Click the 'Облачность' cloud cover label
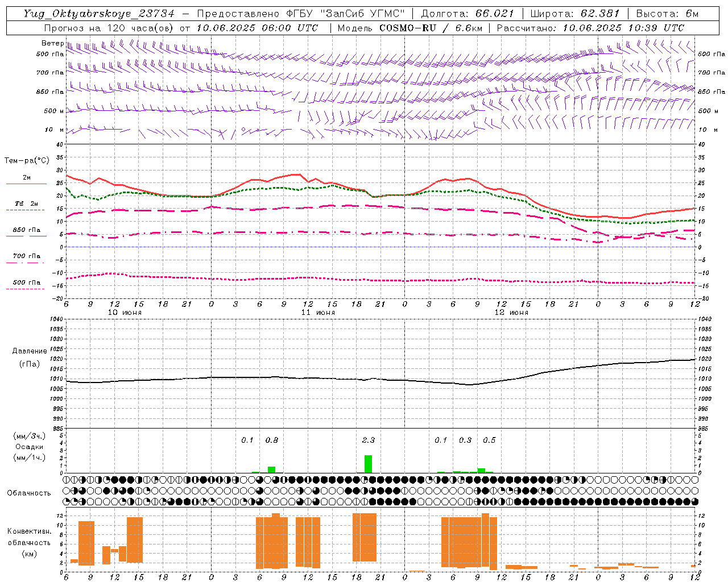Screen dimensions: 728x582 pos(29,493)
